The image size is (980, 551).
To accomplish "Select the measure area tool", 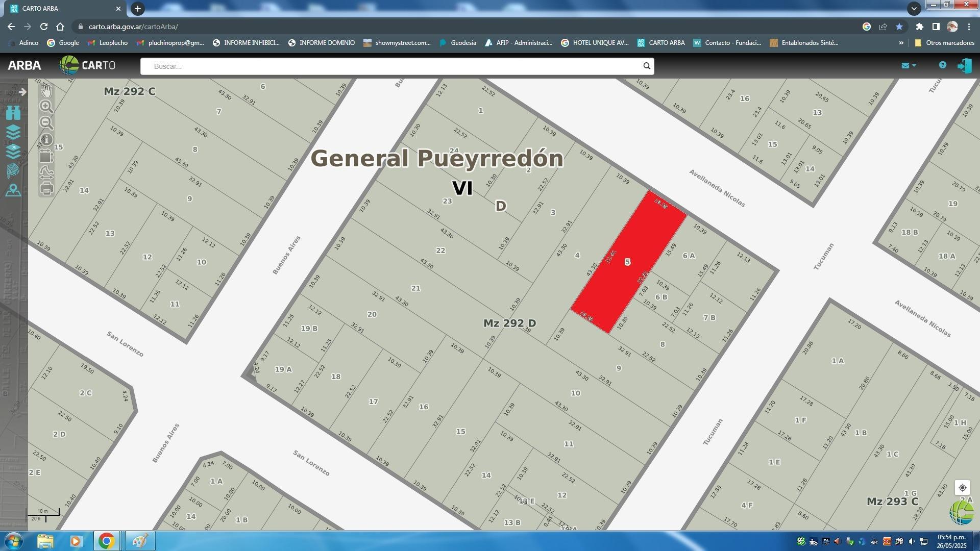I will pyautogui.click(x=46, y=156).
